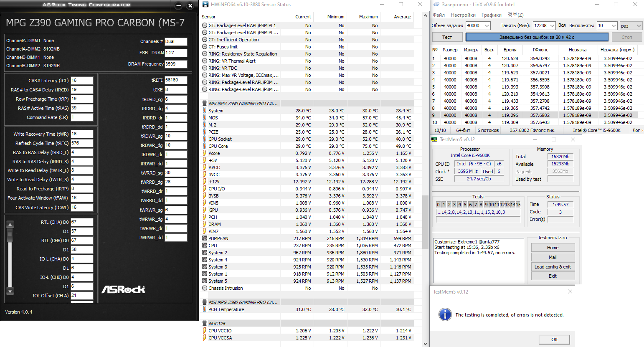
Task: Click the ГФлопс column header in LinX
Action: point(540,50)
